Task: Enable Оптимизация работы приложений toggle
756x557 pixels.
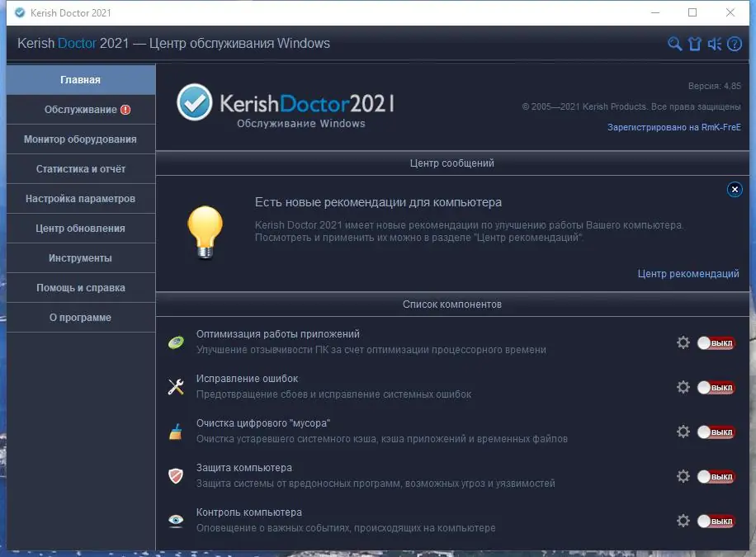Action: tap(716, 343)
